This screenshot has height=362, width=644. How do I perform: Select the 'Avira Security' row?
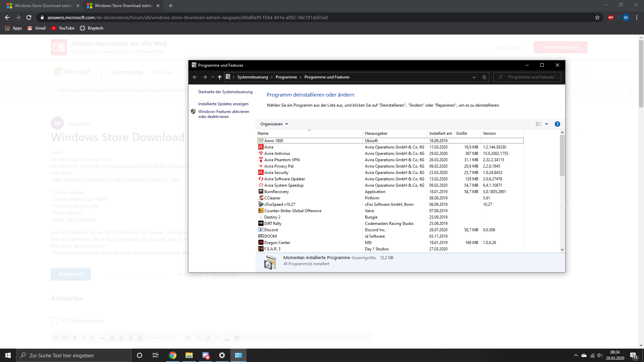click(390, 173)
